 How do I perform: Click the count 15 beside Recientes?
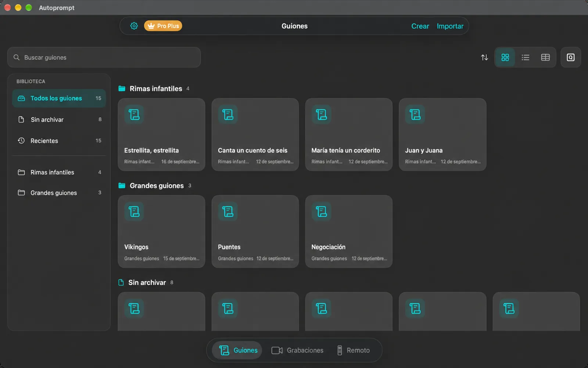[x=98, y=141]
